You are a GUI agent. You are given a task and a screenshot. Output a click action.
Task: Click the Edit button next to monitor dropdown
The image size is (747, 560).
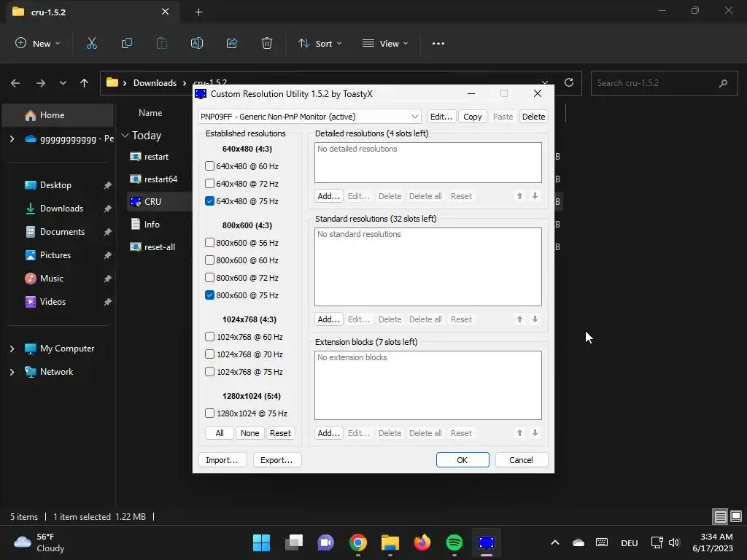(441, 117)
